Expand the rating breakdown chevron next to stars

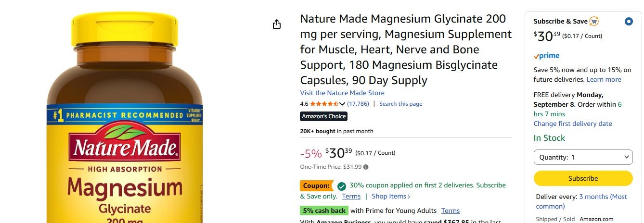(x=342, y=104)
